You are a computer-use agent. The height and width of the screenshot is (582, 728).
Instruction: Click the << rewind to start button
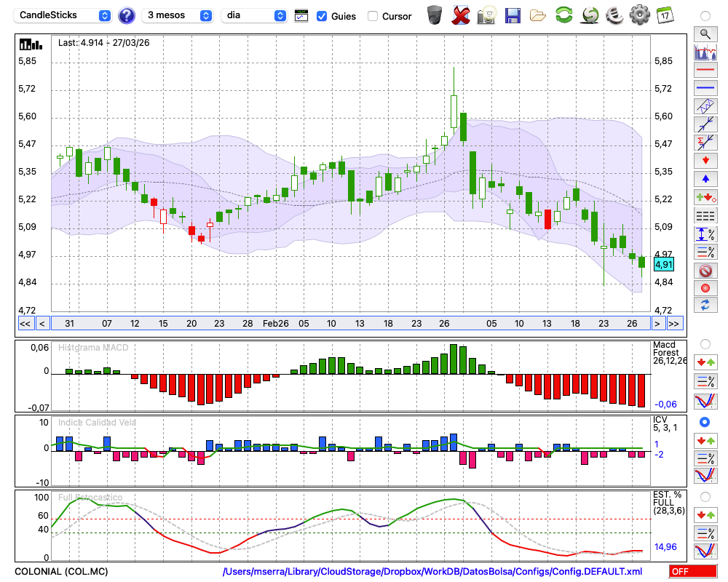click(25, 324)
